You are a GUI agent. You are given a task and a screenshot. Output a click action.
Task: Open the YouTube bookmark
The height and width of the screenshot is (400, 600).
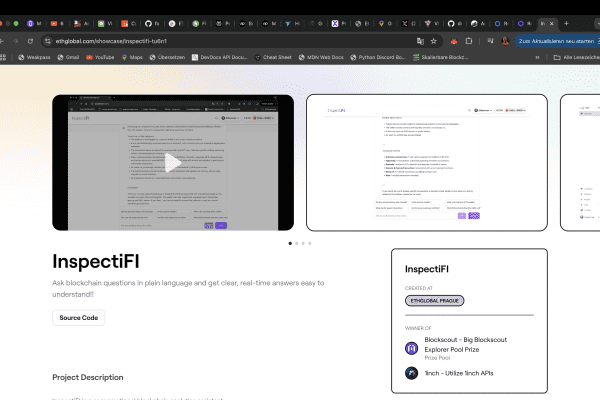tap(100, 57)
